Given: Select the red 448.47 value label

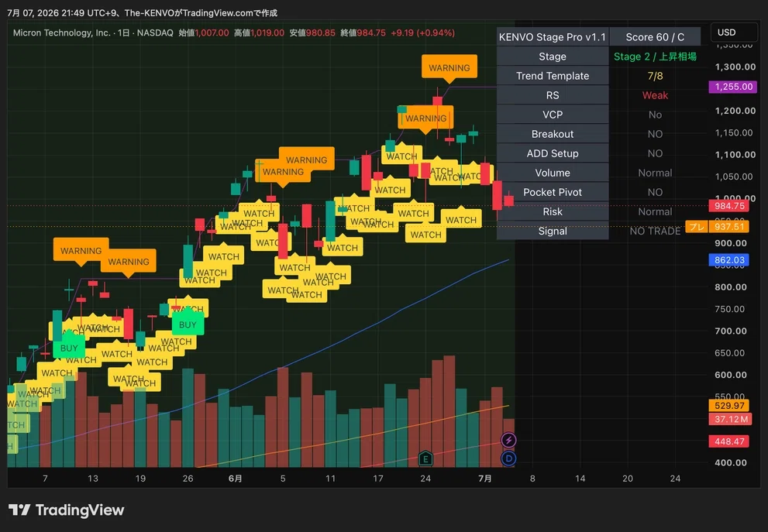Looking at the screenshot, I should 729,441.
